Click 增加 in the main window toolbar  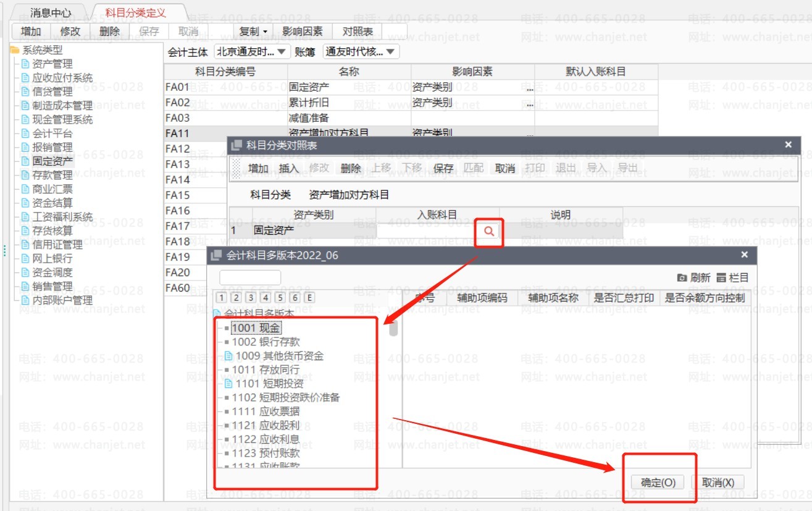click(31, 31)
